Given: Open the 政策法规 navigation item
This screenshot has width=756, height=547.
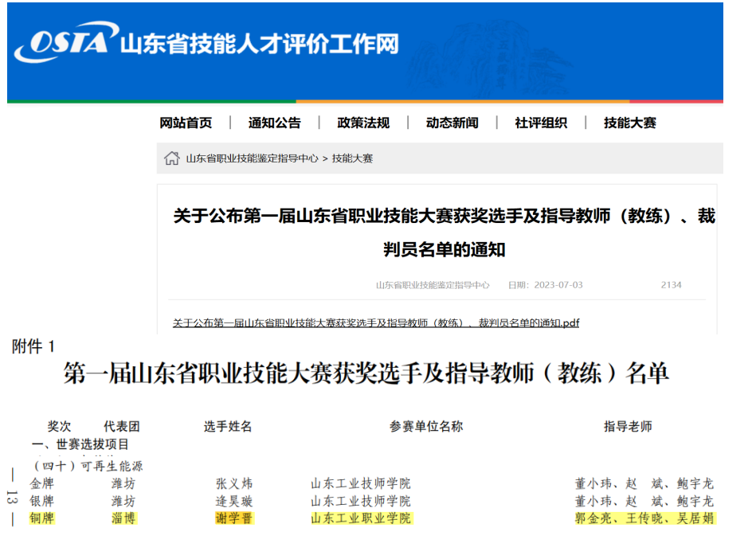Looking at the screenshot, I should click(363, 123).
